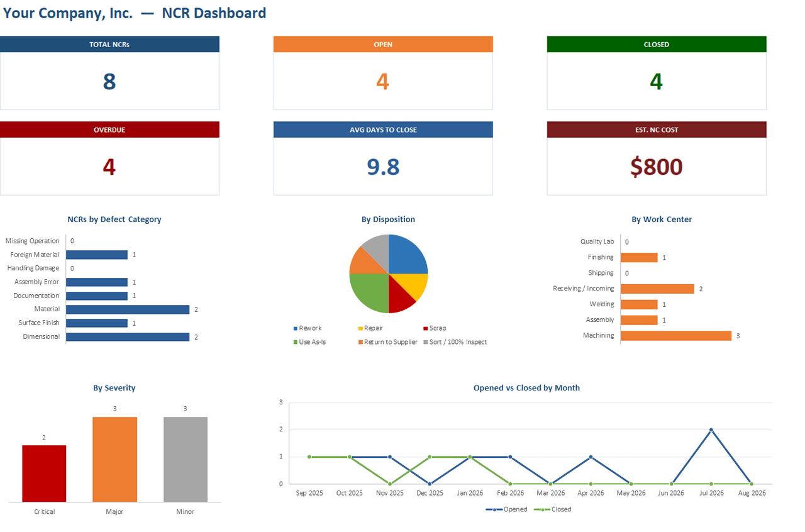Select the OVERDUE card header
The image size is (805, 532).
tap(109, 130)
